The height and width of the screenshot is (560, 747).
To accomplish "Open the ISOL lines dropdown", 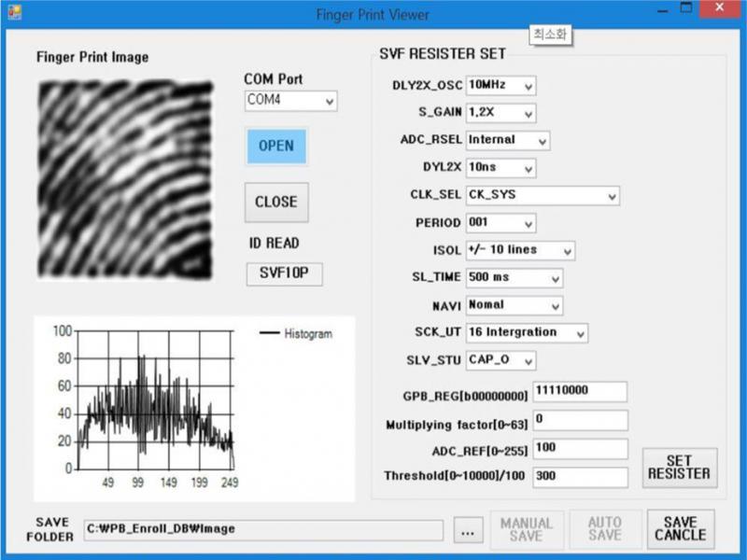I will pos(523,250).
